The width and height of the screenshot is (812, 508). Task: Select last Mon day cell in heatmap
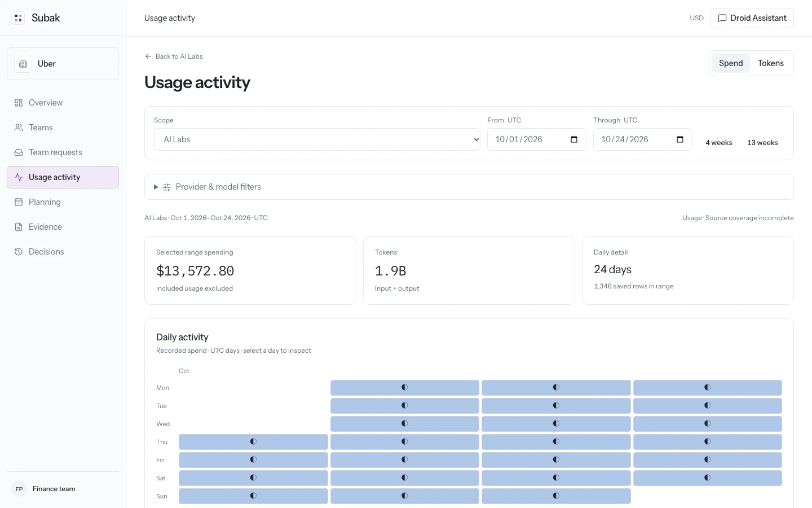pyautogui.click(x=708, y=388)
